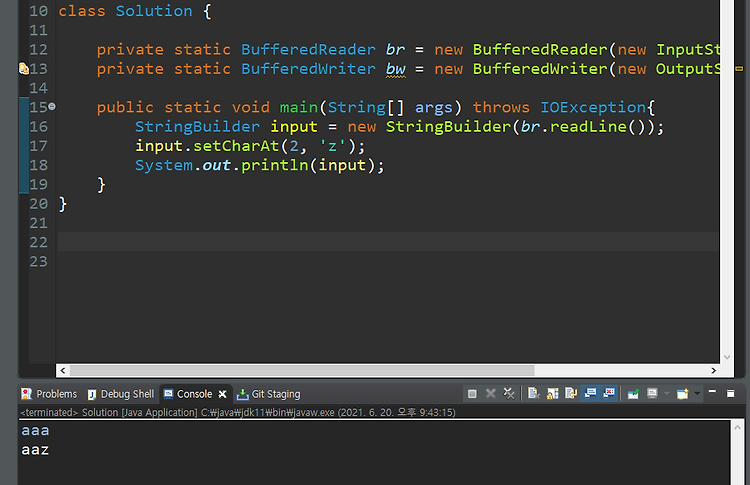Viewport: 750px width, 485px height.
Task: Click the editor horizontal scrollbar thumb
Action: pos(302,370)
